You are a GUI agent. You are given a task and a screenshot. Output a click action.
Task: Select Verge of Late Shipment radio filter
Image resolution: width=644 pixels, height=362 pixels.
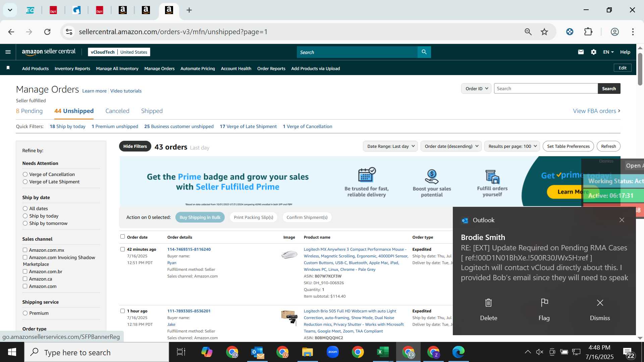(25, 182)
